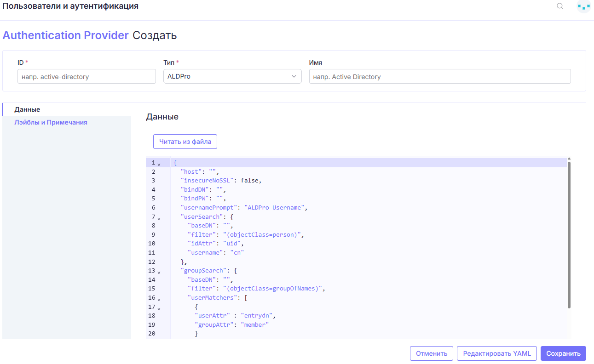594x364 pixels.
Task: Click the "(objectClass=groupOfNames)" filter value
Action: 272,289
